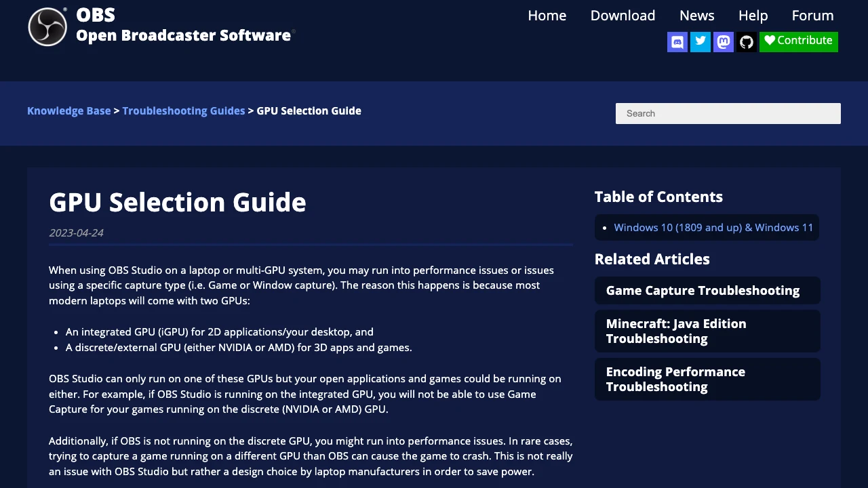Open the GitHub social icon
Image resolution: width=868 pixels, height=488 pixels.
pyautogui.click(x=747, y=42)
